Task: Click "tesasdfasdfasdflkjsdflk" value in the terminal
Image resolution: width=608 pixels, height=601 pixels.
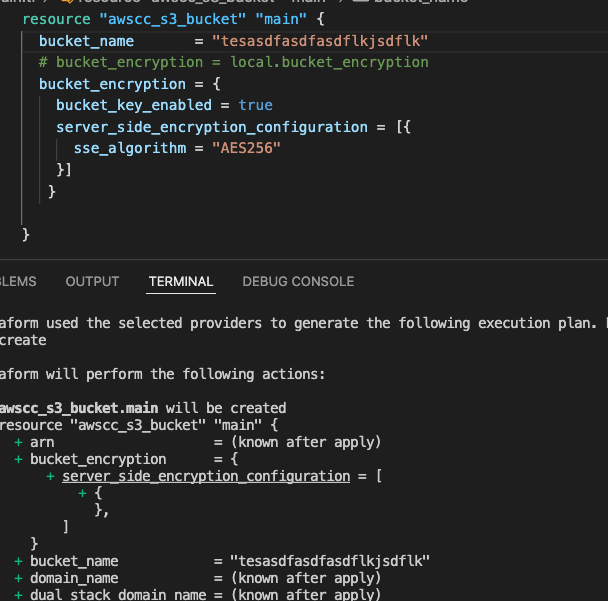Action: 330,561
